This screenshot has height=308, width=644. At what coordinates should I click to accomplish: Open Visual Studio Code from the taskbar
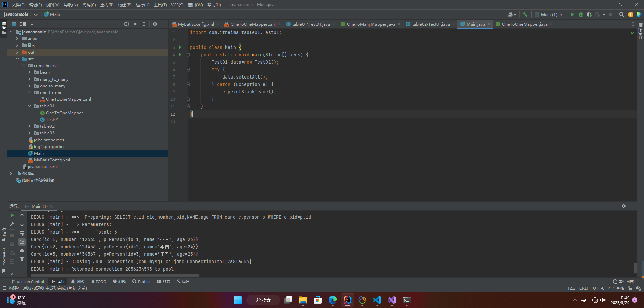377,300
